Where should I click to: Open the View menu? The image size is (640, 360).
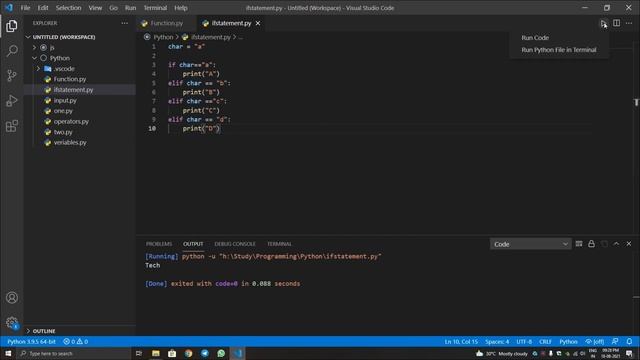tap(95, 8)
